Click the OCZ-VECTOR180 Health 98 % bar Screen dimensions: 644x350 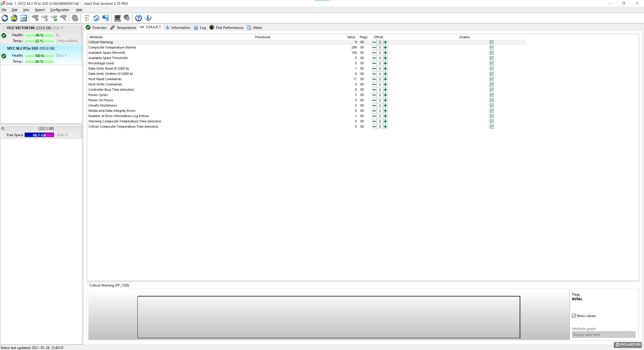pyautogui.click(x=39, y=35)
